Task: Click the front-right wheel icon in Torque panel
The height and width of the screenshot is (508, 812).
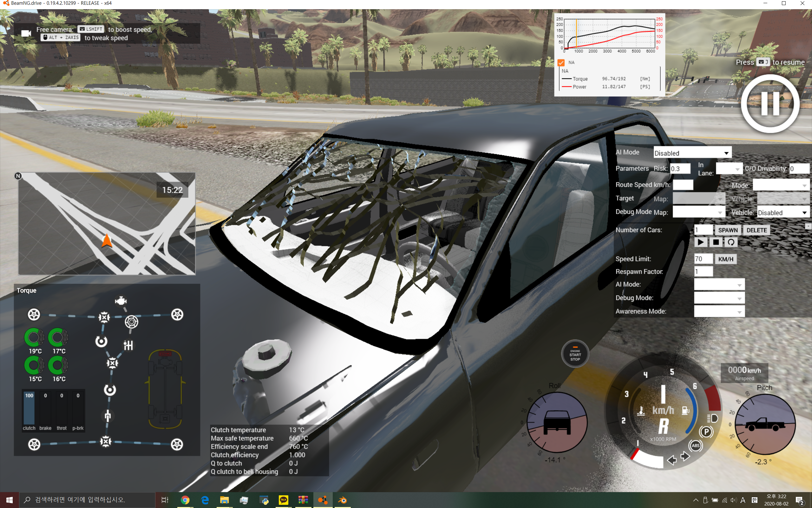Action: [x=177, y=314]
